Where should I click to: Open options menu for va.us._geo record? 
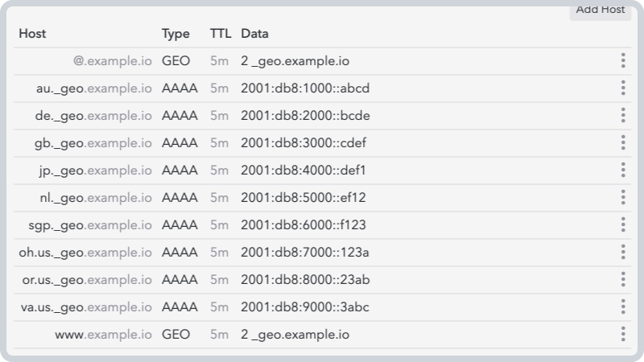pyautogui.click(x=623, y=307)
